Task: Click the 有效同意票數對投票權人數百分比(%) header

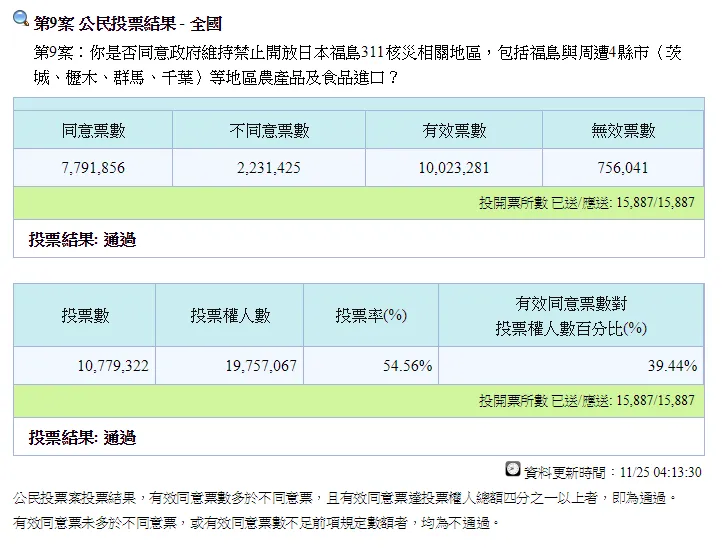Action: tap(571, 315)
